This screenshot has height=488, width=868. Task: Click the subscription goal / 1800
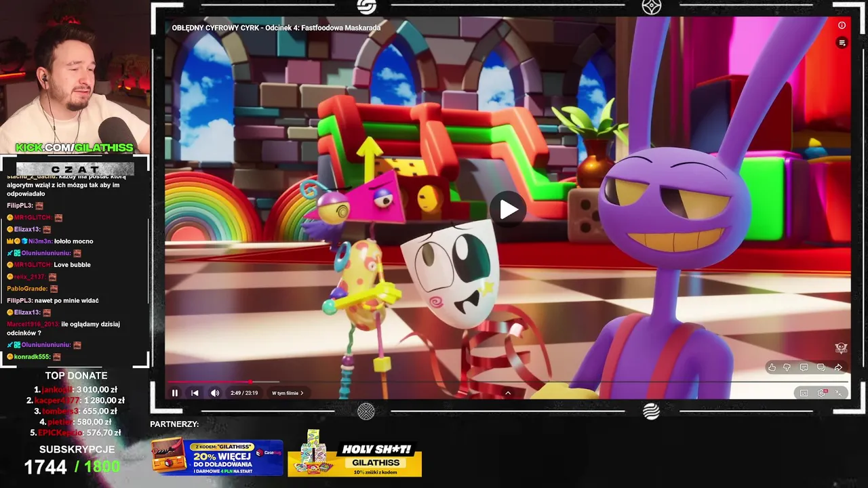pos(98,467)
